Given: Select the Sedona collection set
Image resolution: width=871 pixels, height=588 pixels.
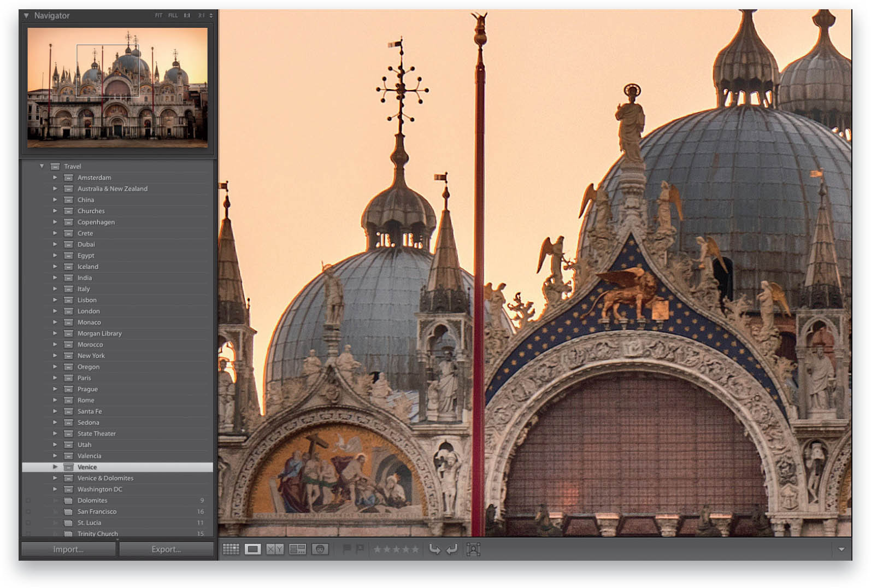Looking at the screenshot, I should click(x=117, y=422).
